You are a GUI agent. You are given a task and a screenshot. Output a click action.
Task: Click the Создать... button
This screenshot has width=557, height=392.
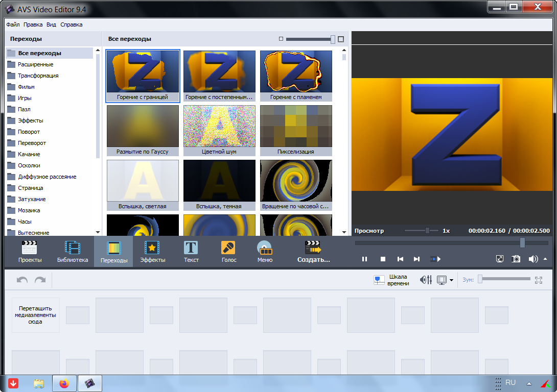313,252
